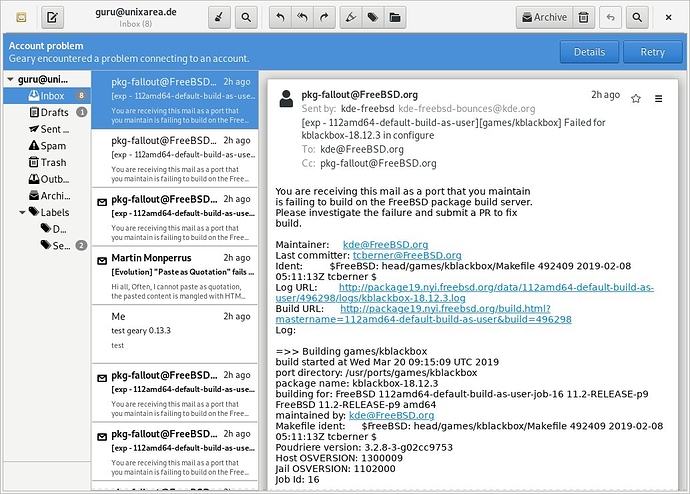Open the Martin Monperrus conversation

click(175, 276)
